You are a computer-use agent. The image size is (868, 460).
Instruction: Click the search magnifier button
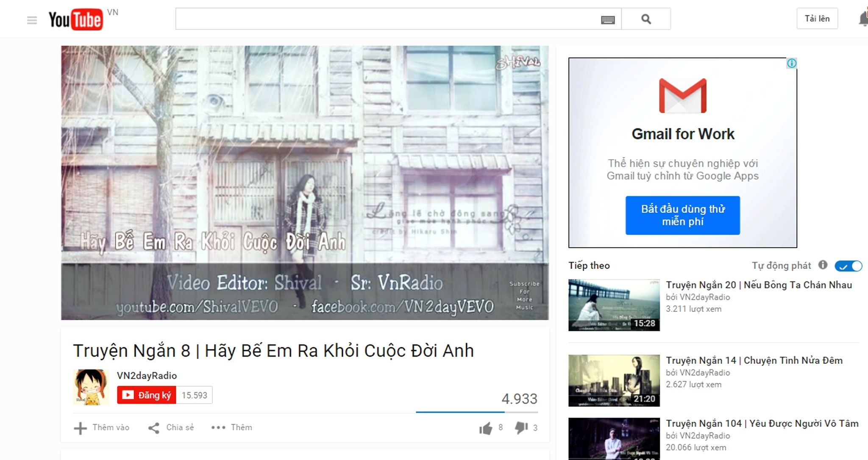coord(646,19)
